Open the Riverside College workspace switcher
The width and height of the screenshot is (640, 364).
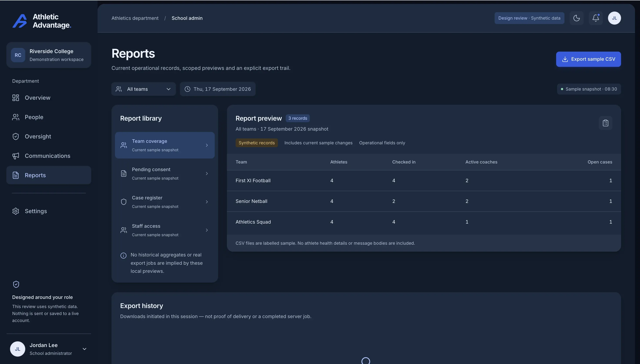click(49, 55)
